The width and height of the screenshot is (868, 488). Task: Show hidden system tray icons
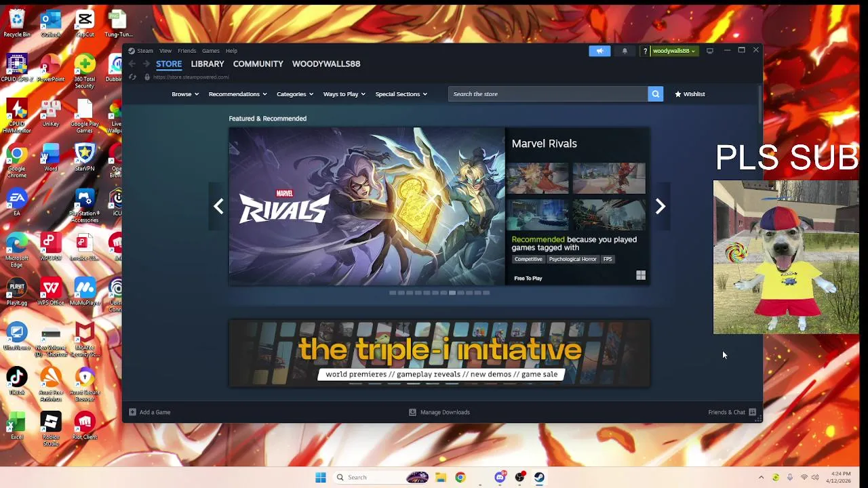tap(761, 477)
